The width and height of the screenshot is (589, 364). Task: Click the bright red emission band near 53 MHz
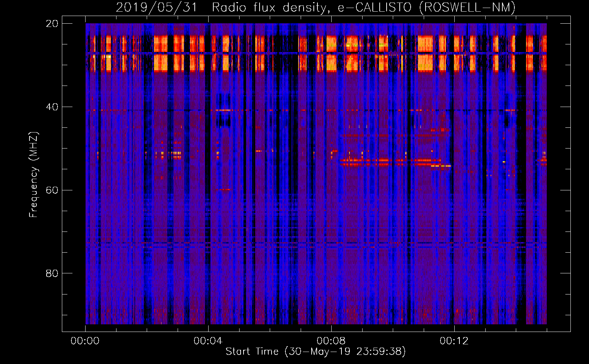pyautogui.click(x=391, y=160)
